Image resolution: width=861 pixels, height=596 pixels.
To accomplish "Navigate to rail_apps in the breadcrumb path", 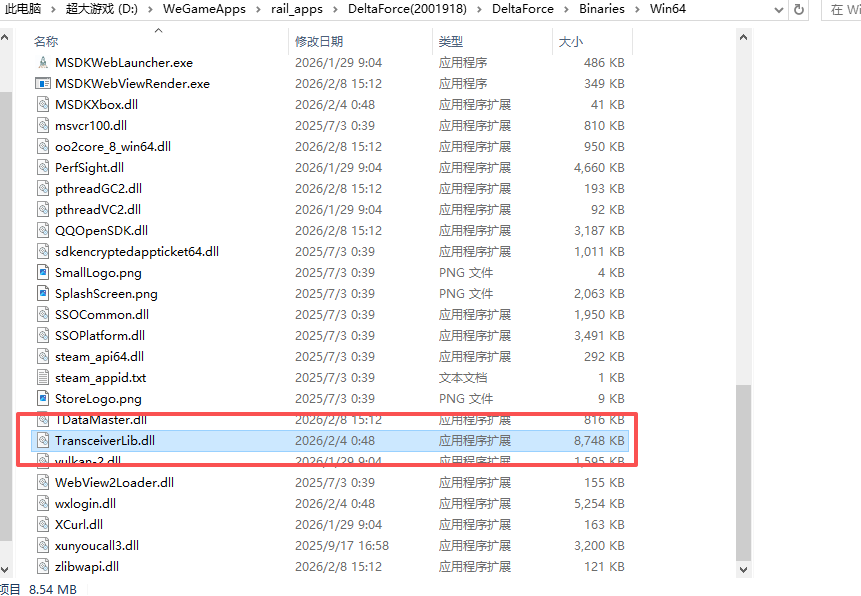I will [x=296, y=9].
